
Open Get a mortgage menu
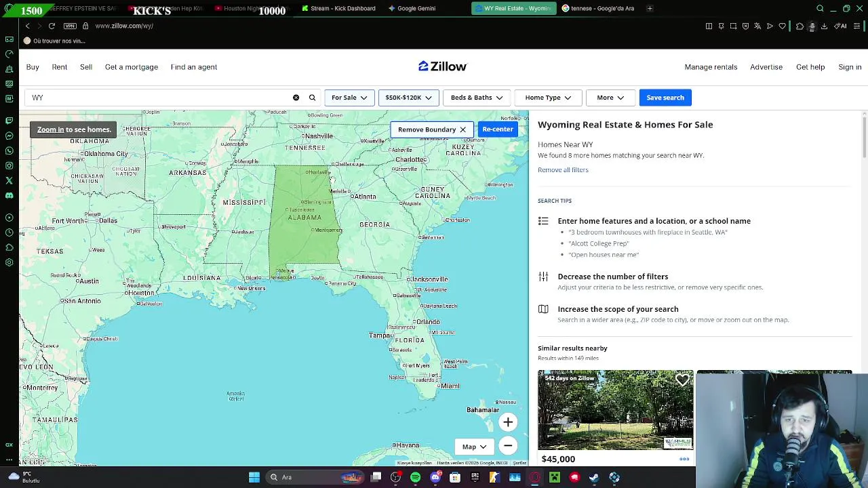(x=132, y=67)
